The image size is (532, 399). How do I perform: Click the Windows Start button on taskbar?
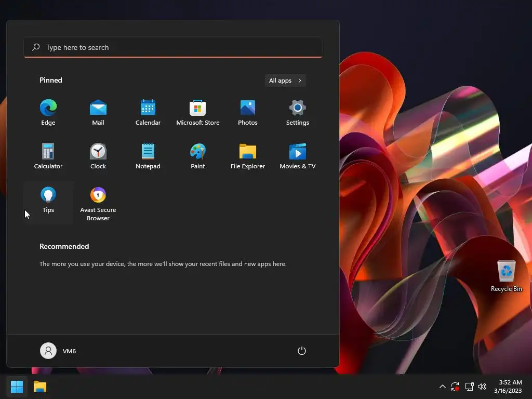click(17, 387)
